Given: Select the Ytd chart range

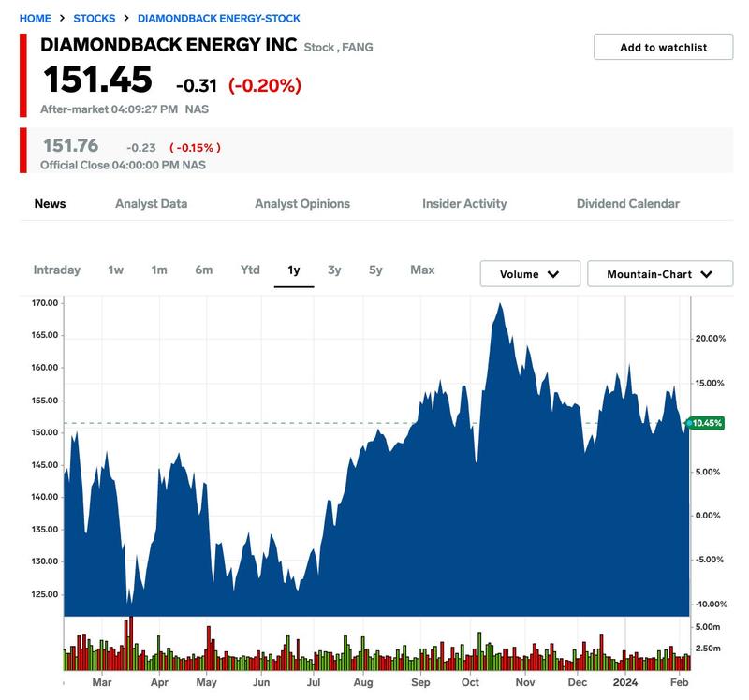Looking at the screenshot, I should click(250, 270).
